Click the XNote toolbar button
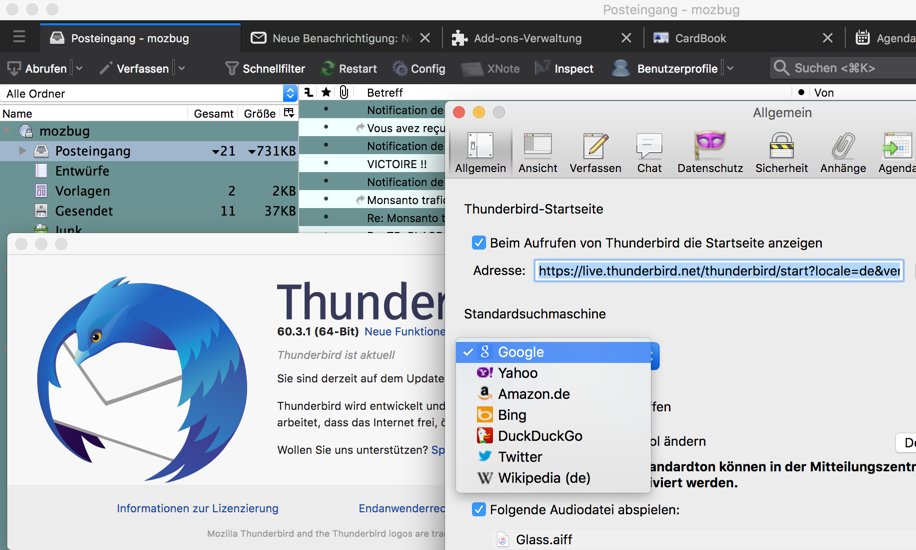Screen dimensions: 916x550 [x=490, y=68]
